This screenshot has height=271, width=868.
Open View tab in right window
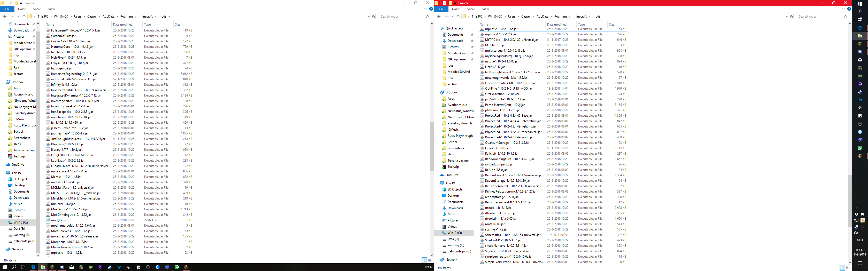pos(486,9)
